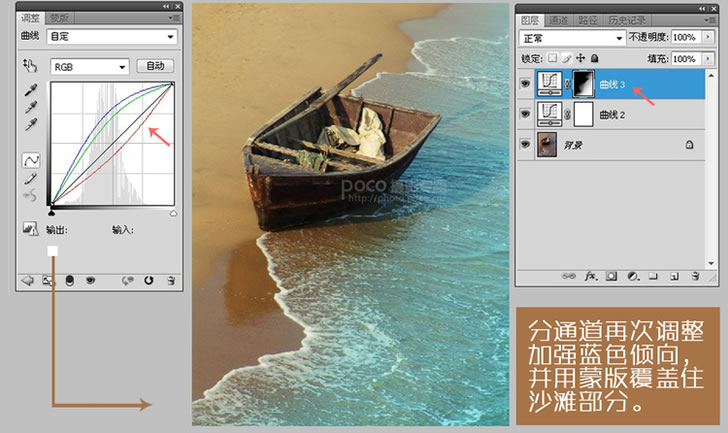728x433 pixels.
Task: Hide the 背景 layer
Action: [525, 144]
